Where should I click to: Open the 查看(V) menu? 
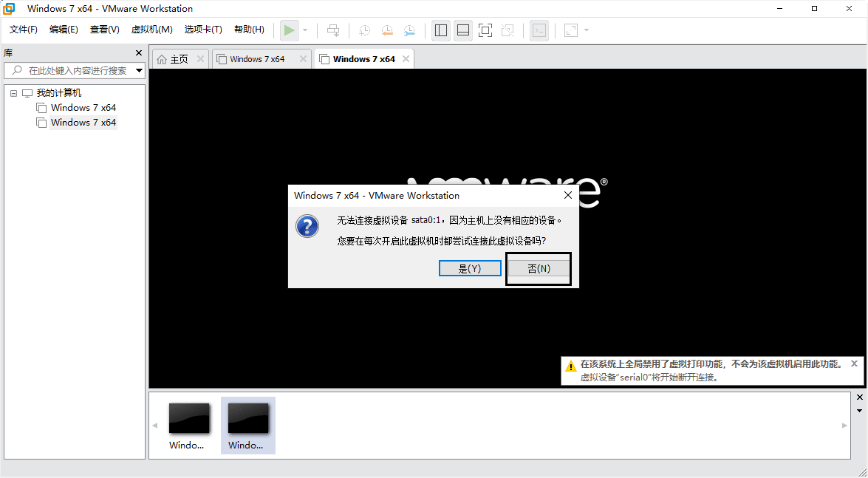[105, 30]
